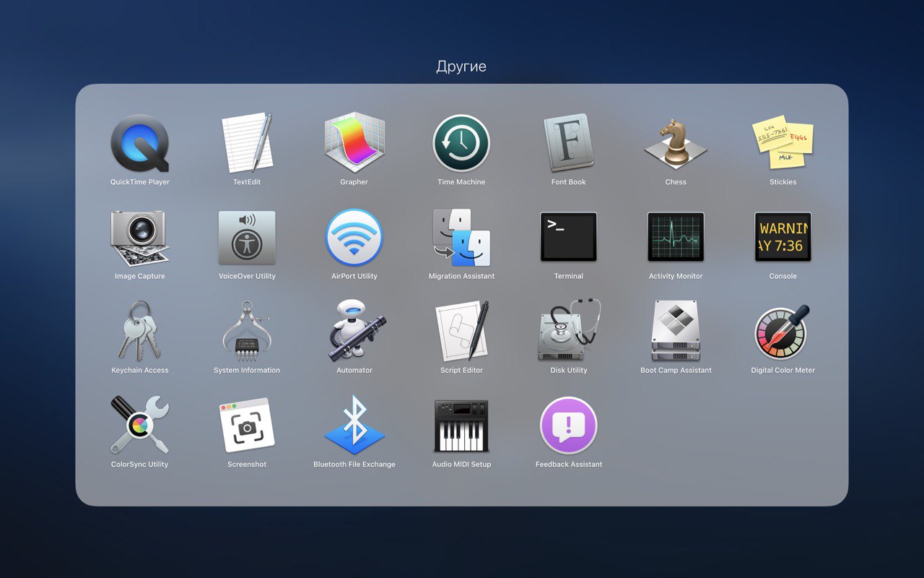Open the VoiceOver Utility icon
This screenshot has width=924, height=578.
click(247, 238)
